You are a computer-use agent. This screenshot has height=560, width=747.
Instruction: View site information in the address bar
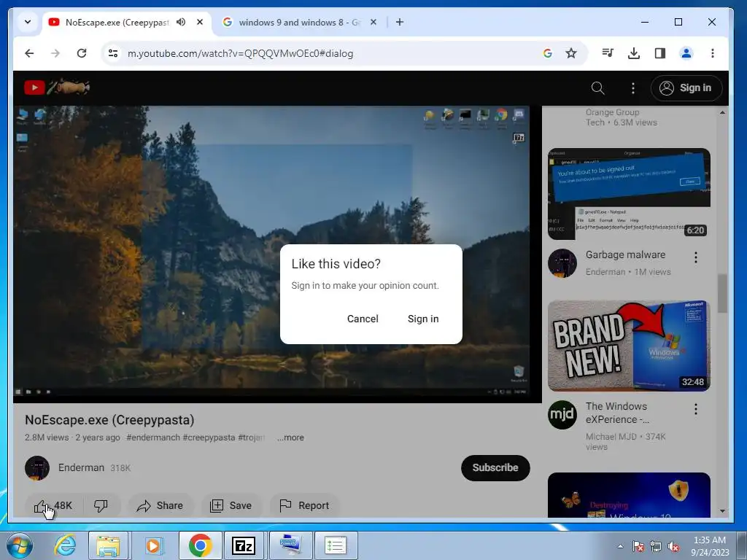pos(113,53)
